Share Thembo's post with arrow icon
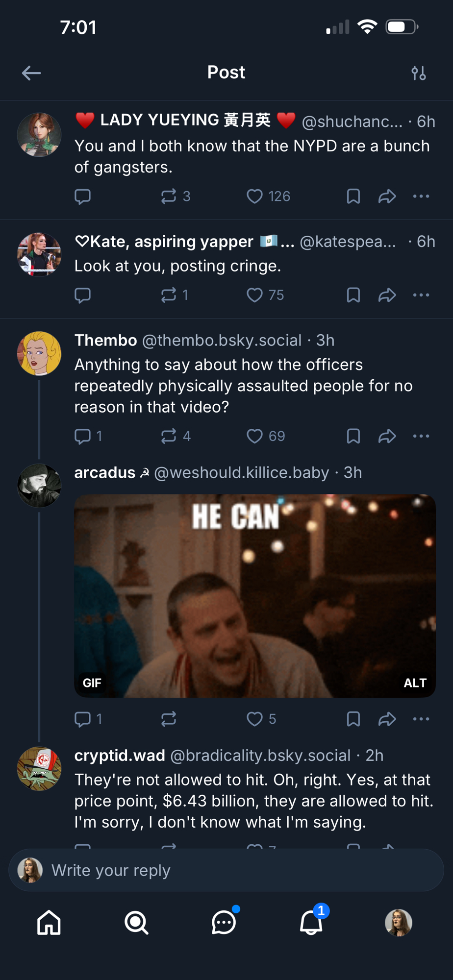The image size is (453, 980). tap(387, 436)
